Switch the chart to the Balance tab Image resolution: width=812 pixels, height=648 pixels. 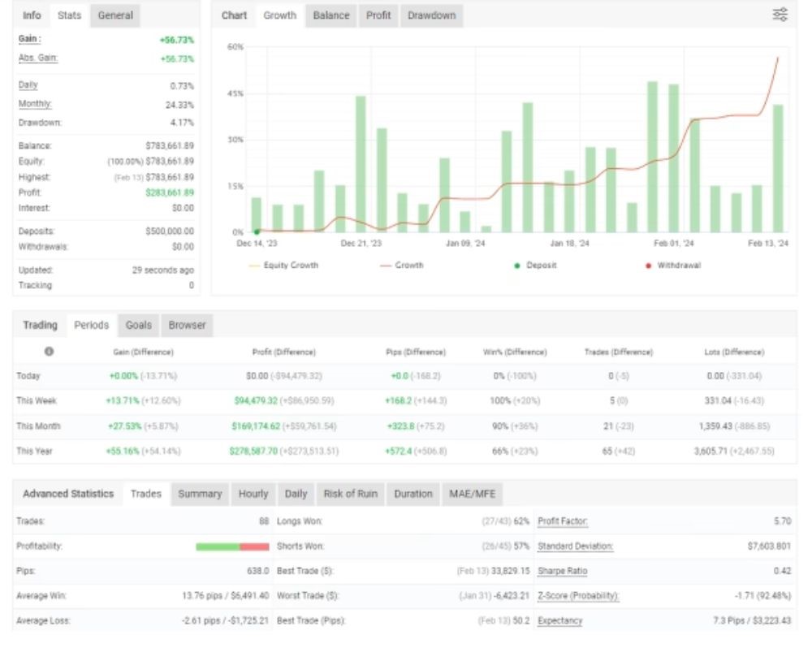(x=331, y=15)
